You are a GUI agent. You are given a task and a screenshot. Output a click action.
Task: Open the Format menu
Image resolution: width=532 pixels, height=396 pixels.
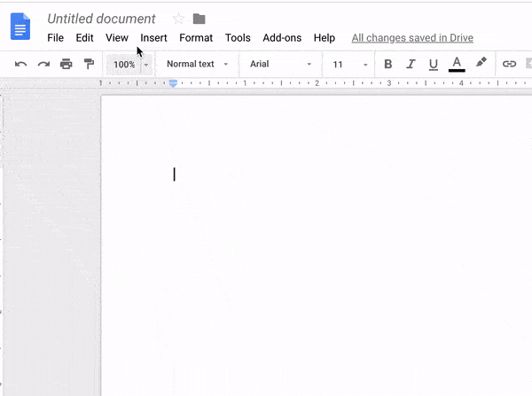click(196, 38)
